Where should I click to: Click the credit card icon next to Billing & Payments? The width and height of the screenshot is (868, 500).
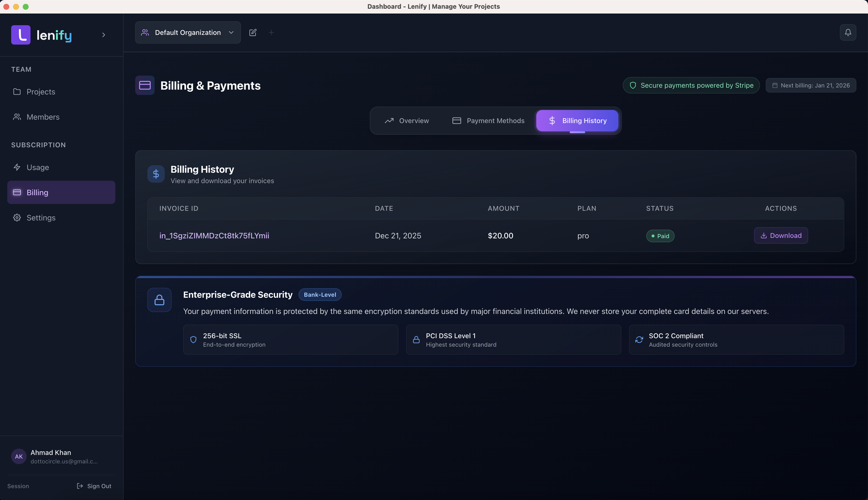click(x=145, y=85)
